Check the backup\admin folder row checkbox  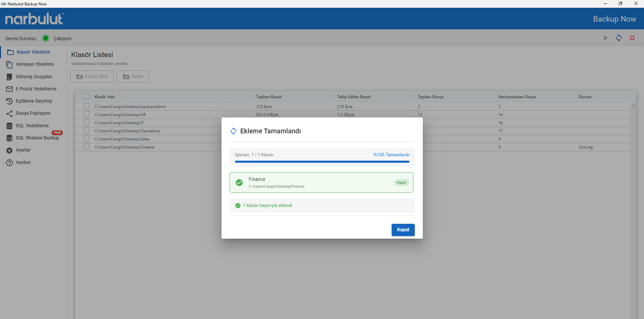click(87, 106)
